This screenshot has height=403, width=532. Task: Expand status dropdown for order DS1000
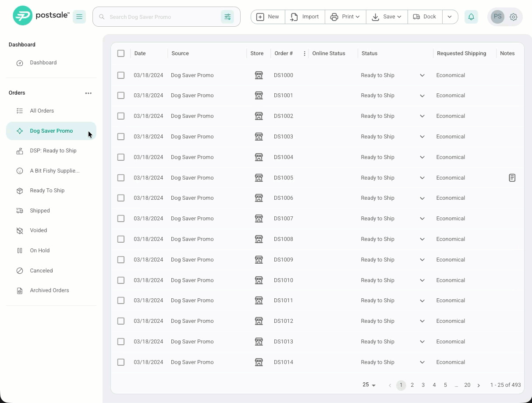(x=422, y=75)
